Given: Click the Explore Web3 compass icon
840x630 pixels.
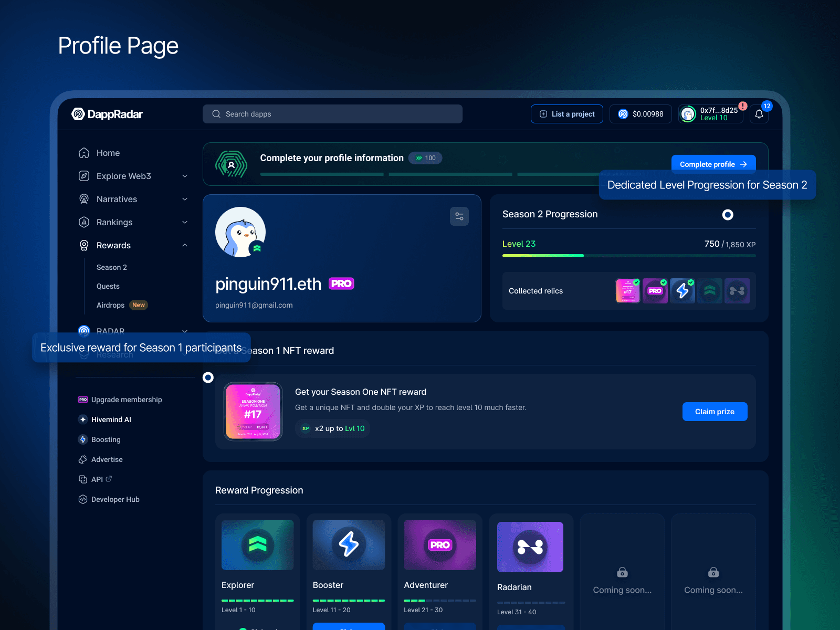Looking at the screenshot, I should tap(84, 176).
